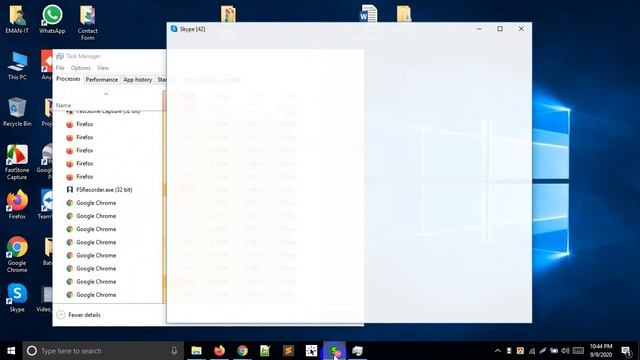Viewport: 640px width, 360px height.
Task: Open the volume control in the tray
Action: [x=565, y=351]
